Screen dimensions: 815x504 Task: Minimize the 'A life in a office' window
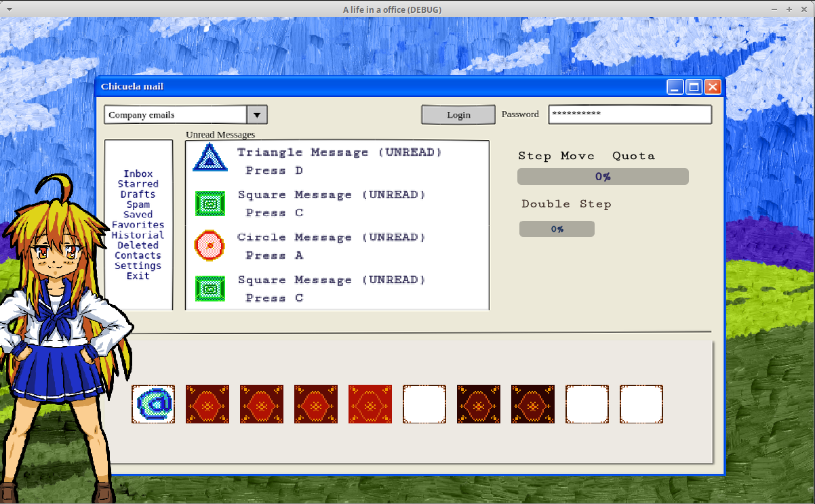pyautogui.click(x=776, y=9)
